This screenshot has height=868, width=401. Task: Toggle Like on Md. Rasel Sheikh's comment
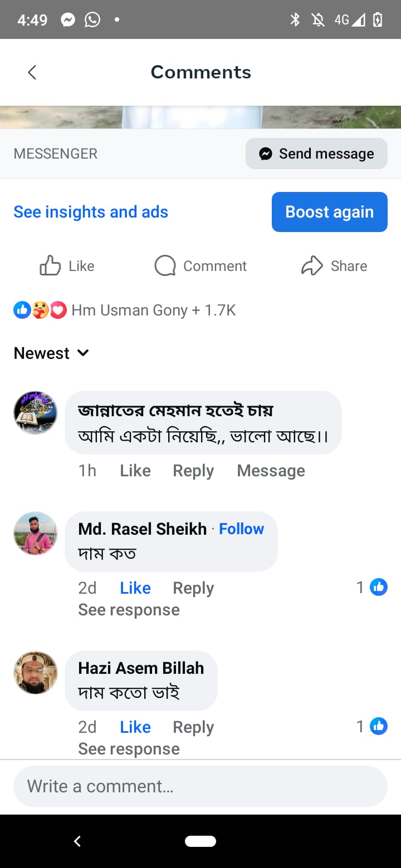pos(135,588)
